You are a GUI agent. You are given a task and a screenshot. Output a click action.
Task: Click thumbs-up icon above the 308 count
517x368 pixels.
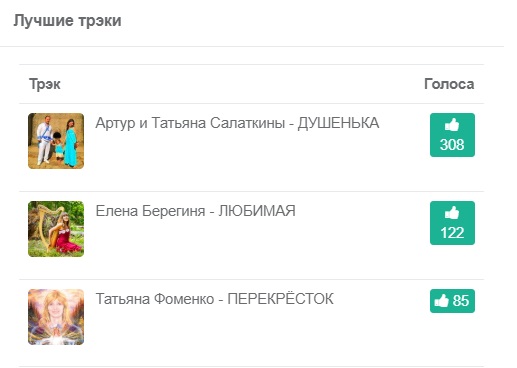coord(452,125)
